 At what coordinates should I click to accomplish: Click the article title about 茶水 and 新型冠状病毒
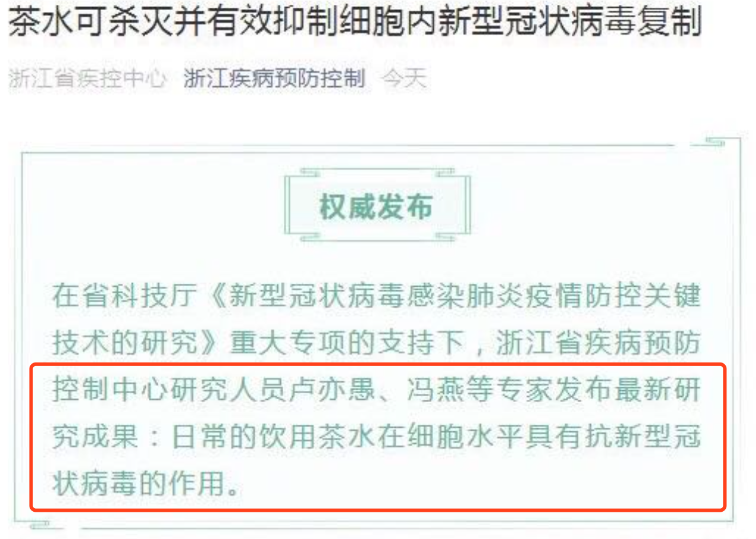pos(355,24)
